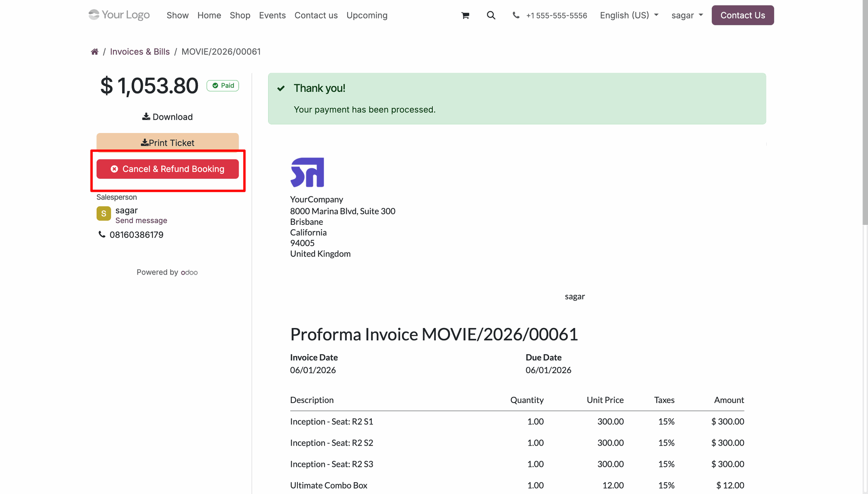Click the 8000 Marina Blvd address line
868x494 pixels.
pos(343,211)
